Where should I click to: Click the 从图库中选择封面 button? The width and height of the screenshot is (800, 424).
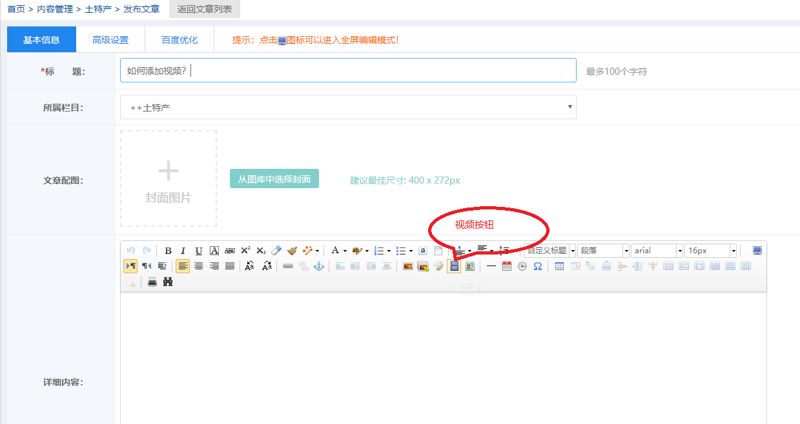point(274,179)
